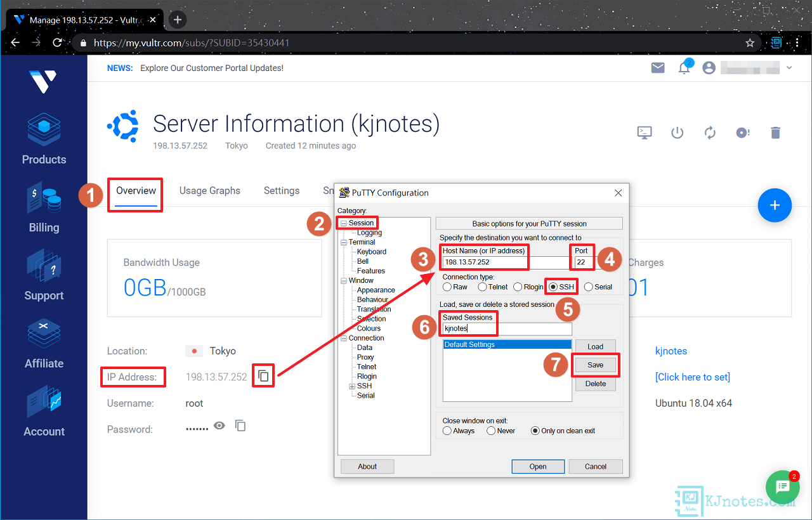This screenshot has height=520, width=812.
Task: Collapse the Session tree node
Action: (x=343, y=223)
